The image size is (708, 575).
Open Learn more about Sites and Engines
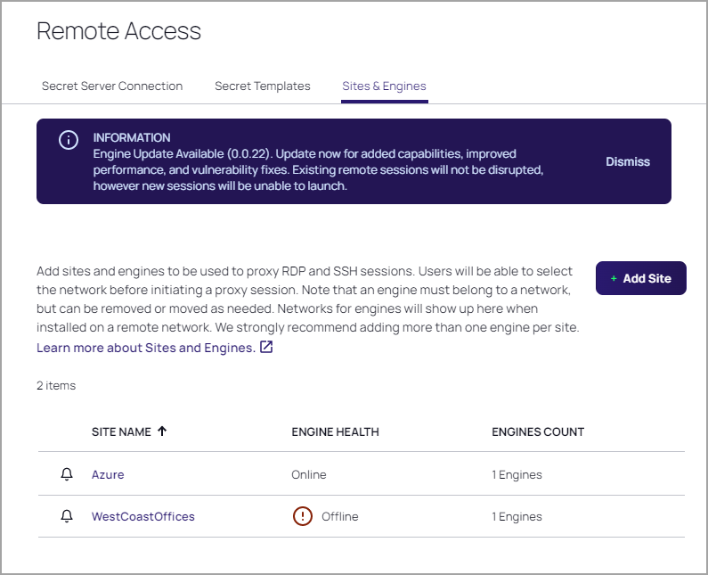[x=145, y=348]
